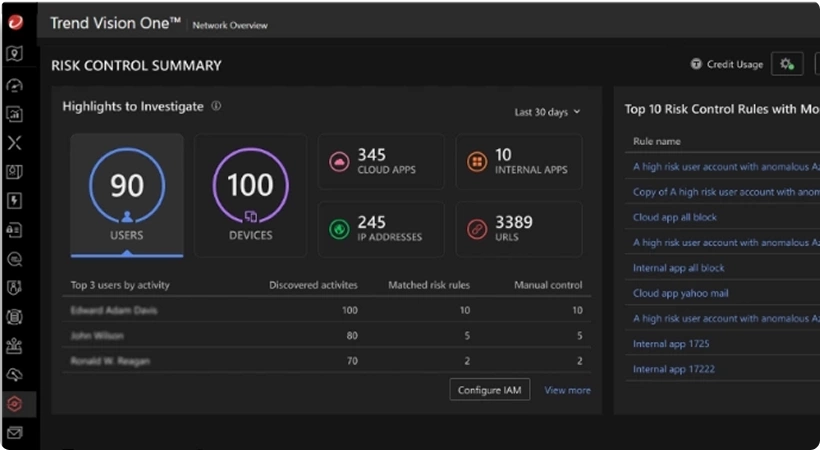This screenshot has width=820, height=450.
Task: Select the 3389 URLs tile
Action: [x=518, y=228]
